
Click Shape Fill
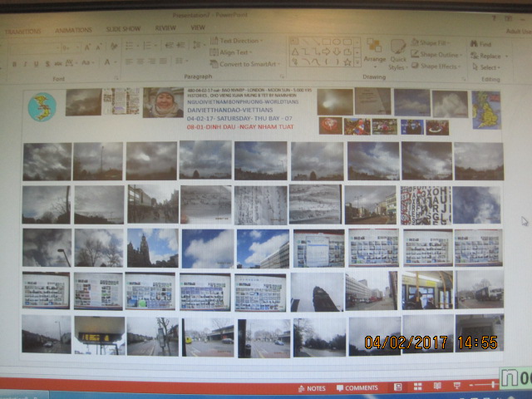coord(431,42)
